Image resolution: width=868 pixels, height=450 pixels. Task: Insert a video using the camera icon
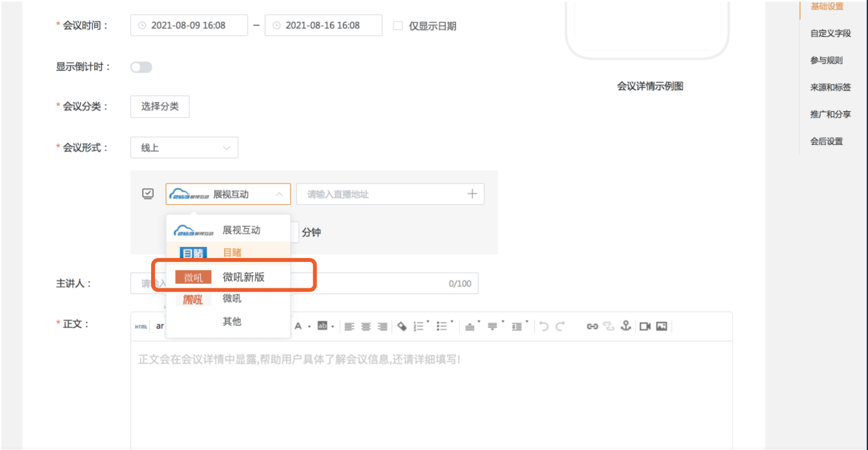[645, 327]
